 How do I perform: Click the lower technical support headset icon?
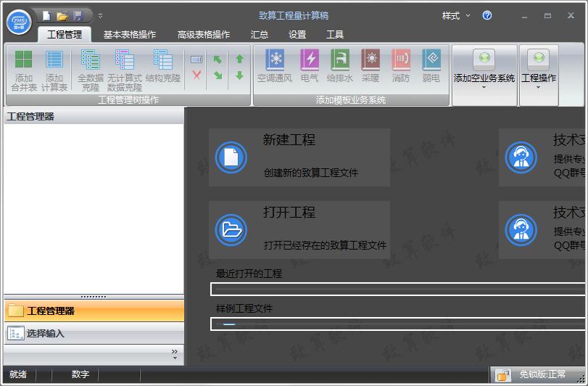point(521,229)
